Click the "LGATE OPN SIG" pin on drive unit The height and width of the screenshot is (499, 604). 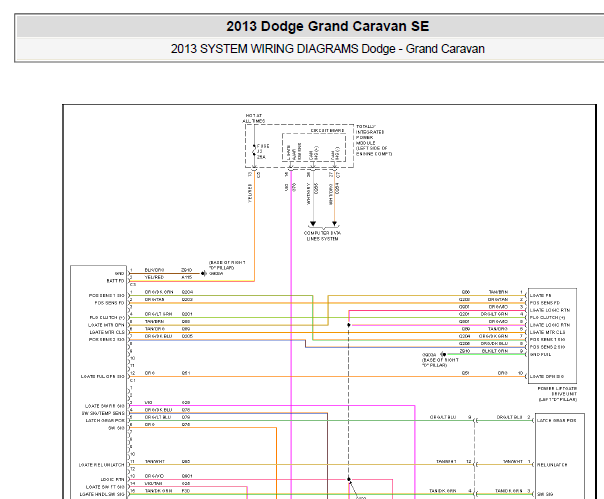coord(547,376)
